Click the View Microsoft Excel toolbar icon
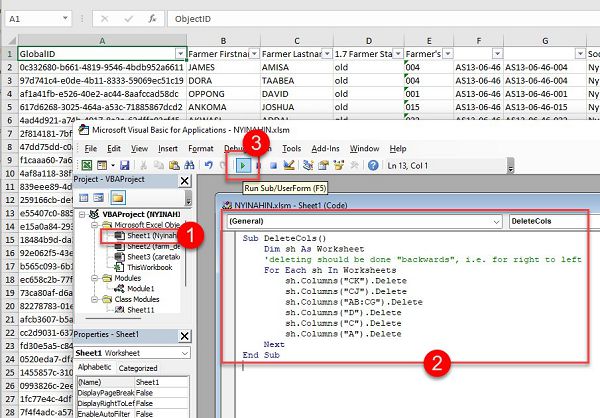 [87, 165]
